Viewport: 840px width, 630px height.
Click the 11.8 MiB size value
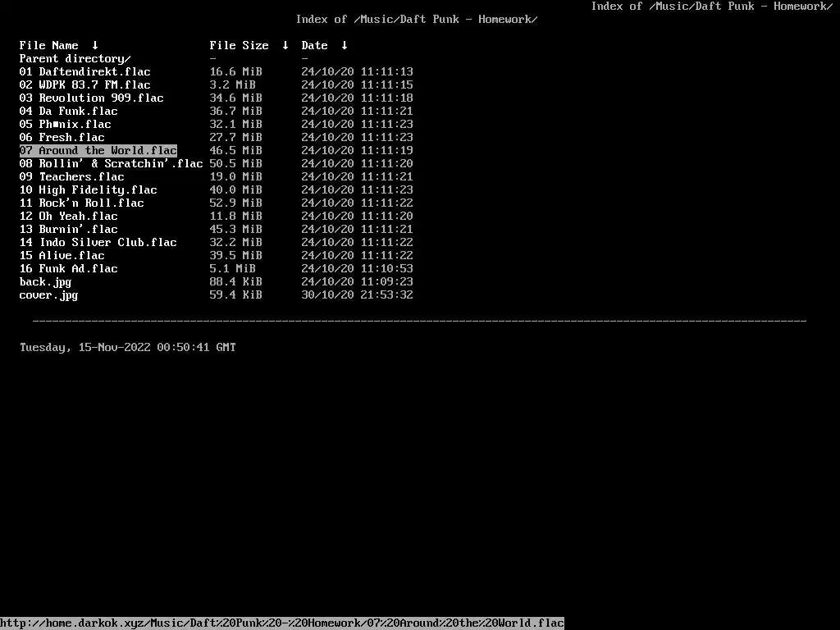point(235,216)
